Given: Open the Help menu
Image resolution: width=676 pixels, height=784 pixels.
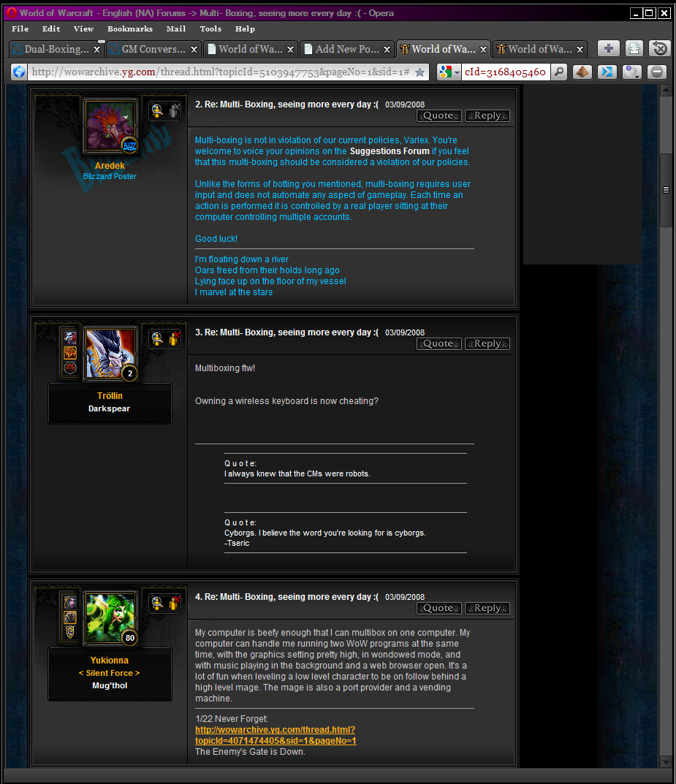Looking at the screenshot, I should [245, 29].
